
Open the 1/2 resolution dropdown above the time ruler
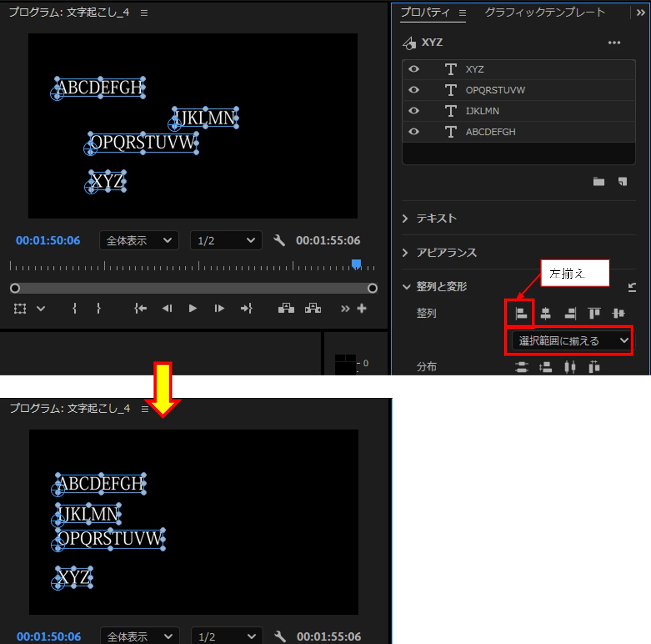tap(226, 241)
